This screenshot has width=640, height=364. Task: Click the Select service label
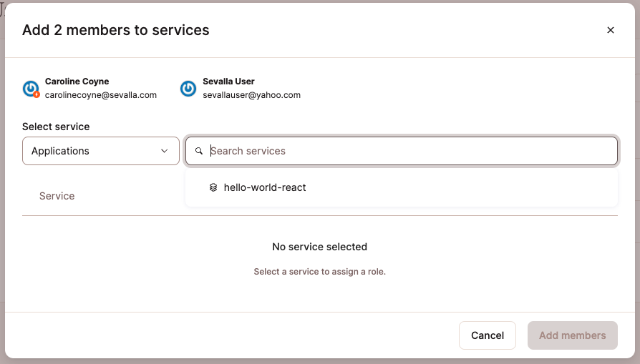pyautogui.click(x=56, y=127)
